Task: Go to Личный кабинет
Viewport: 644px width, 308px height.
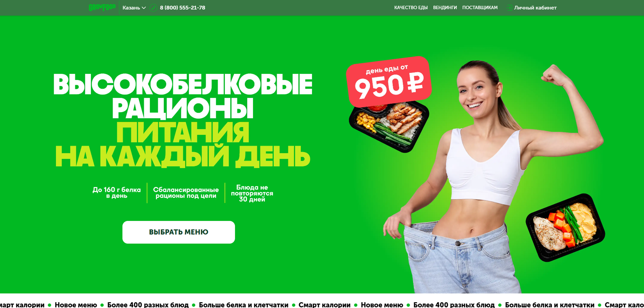Action: [x=535, y=7]
